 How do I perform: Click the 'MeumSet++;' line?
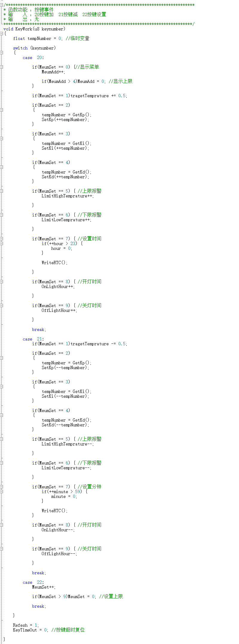click(44, 587)
